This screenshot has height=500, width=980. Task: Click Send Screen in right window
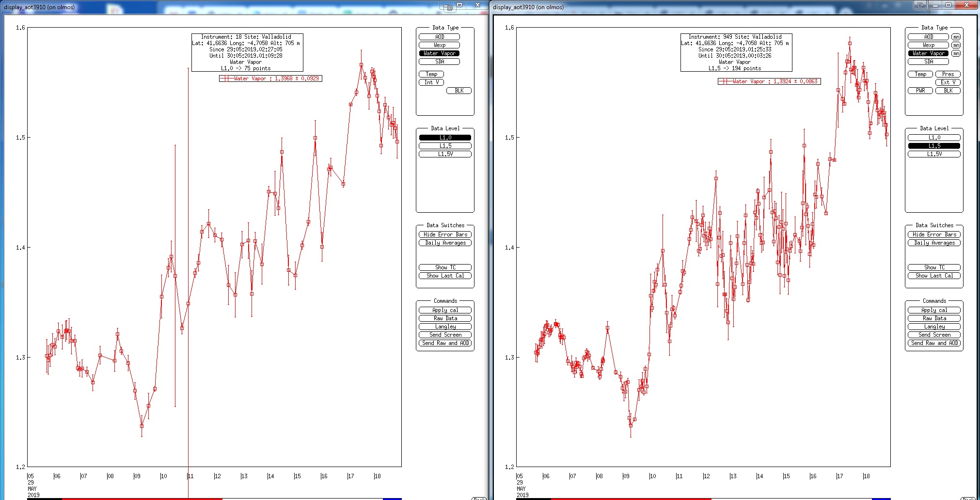[934, 335]
